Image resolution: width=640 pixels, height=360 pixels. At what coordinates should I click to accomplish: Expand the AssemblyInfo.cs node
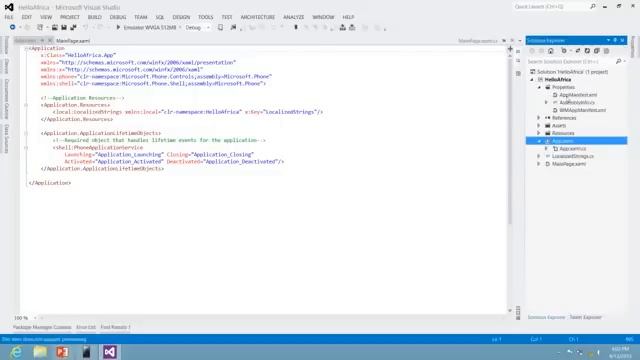click(x=547, y=102)
